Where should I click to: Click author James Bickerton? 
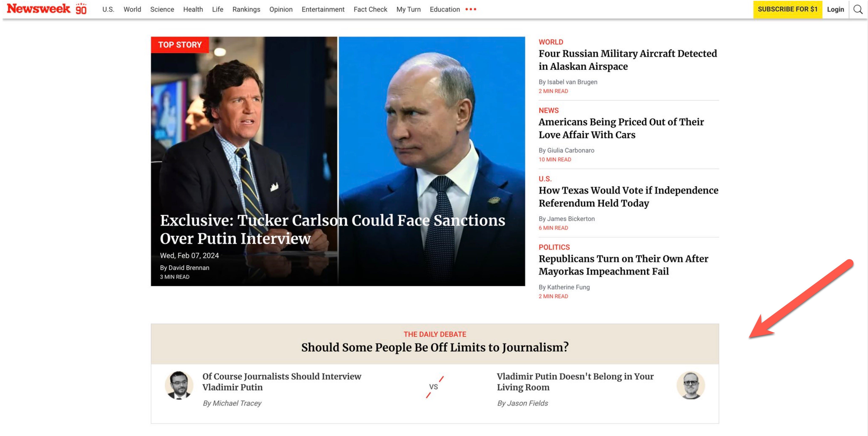click(x=566, y=219)
